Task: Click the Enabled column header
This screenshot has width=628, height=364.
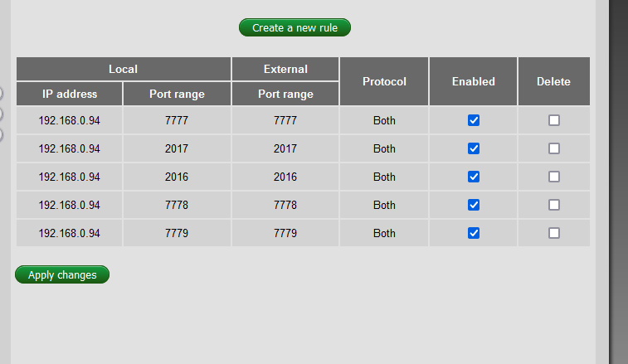Action: tap(474, 81)
